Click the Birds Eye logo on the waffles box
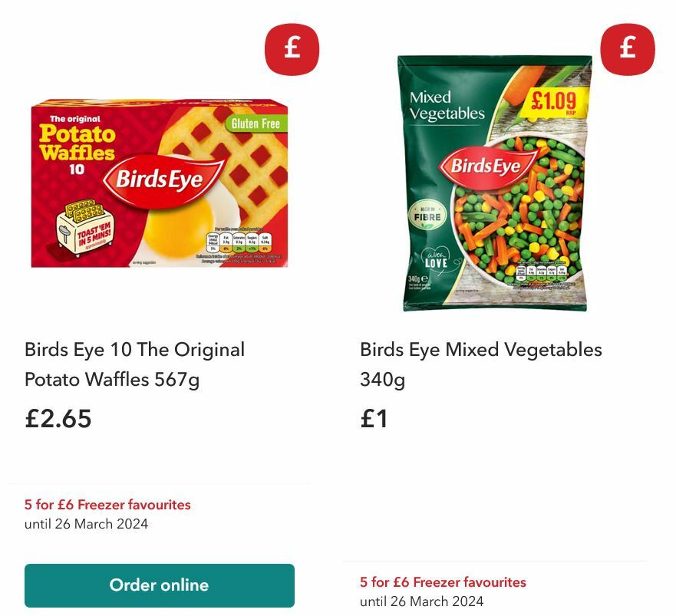Image resolution: width=676 pixels, height=616 pixels. (x=159, y=176)
